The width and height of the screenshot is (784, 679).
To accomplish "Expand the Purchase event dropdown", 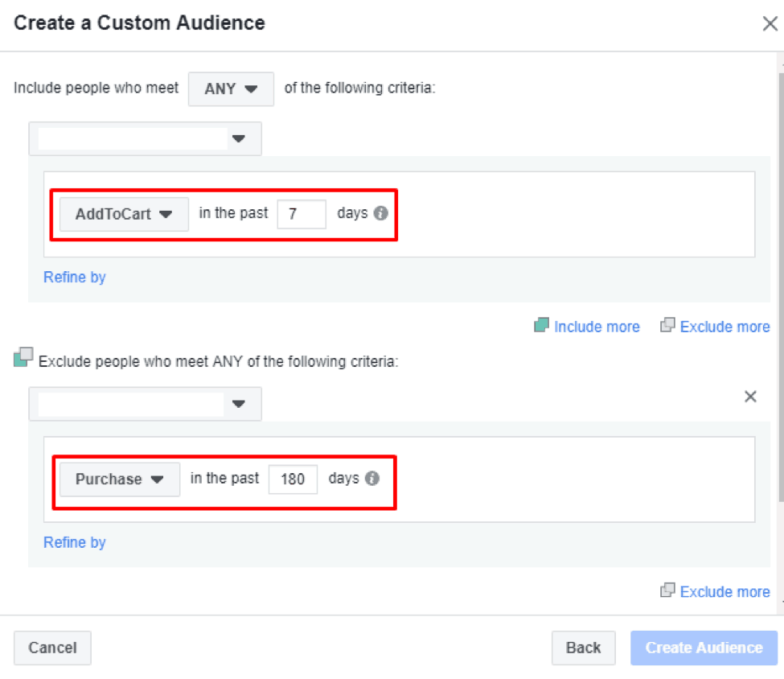I will pyautogui.click(x=120, y=479).
